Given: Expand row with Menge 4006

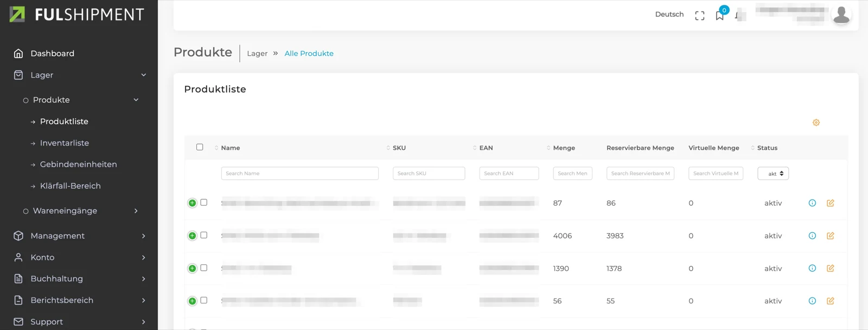Looking at the screenshot, I should tap(192, 236).
